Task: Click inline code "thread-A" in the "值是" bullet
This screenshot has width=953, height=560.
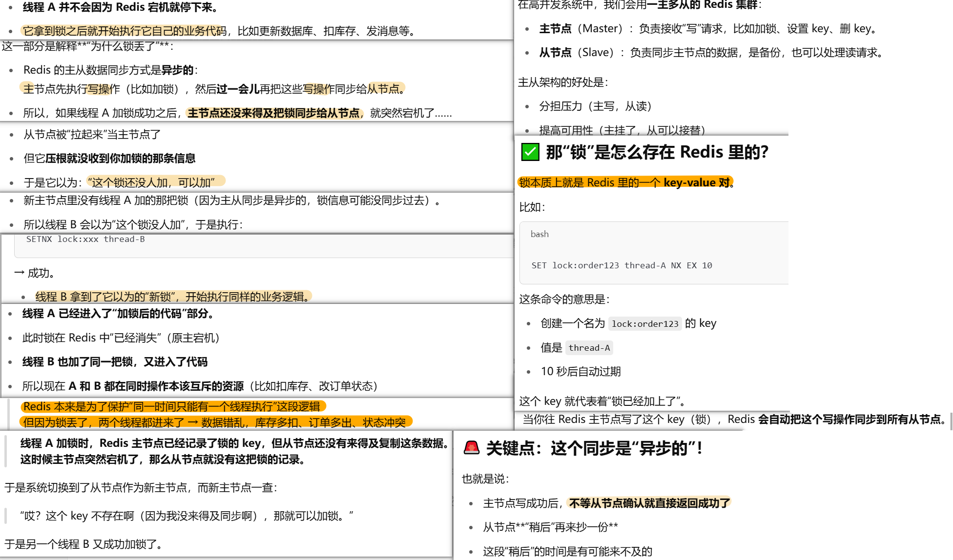Action: coord(589,348)
